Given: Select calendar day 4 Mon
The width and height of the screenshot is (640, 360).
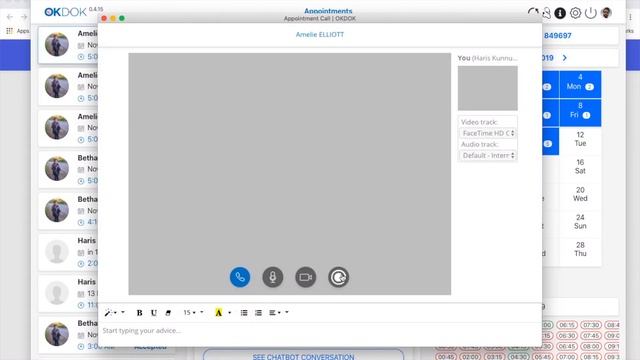Looking at the screenshot, I should click(580, 84).
